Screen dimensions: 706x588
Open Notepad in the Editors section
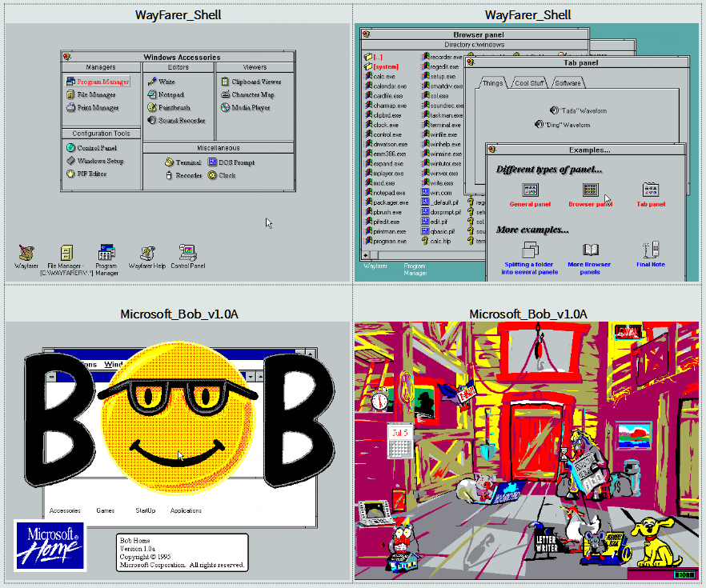pyautogui.click(x=166, y=94)
